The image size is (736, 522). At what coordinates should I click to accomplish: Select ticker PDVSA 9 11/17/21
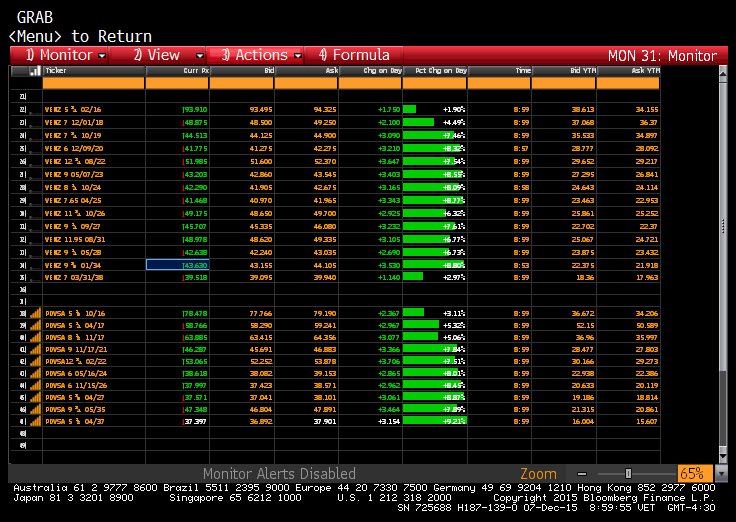pyautogui.click(x=76, y=349)
